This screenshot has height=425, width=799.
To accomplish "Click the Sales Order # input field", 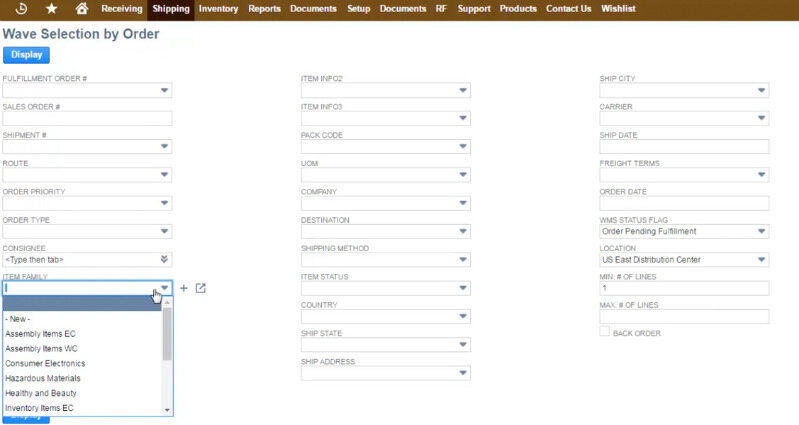I will point(87,119).
